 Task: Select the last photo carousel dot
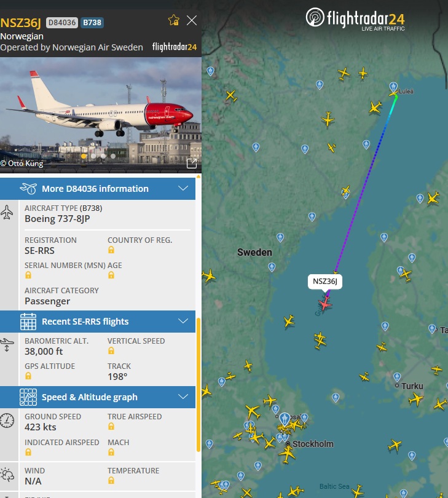(x=113, y=156)
